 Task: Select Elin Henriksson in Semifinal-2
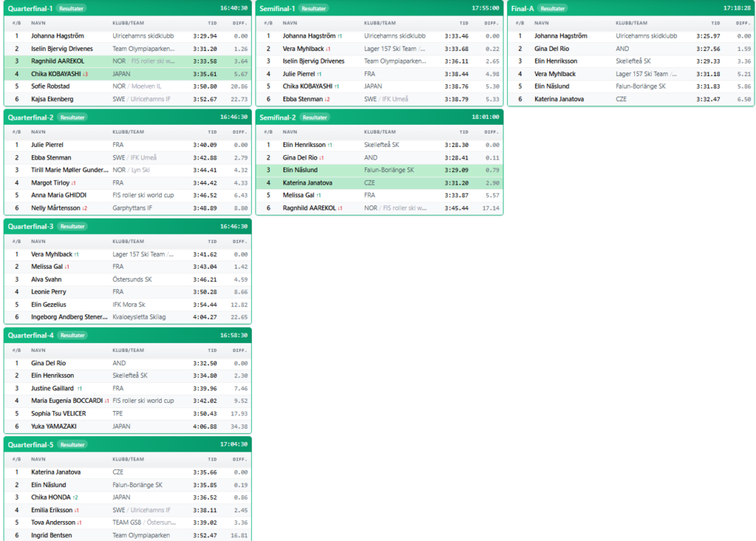(379, 145)
